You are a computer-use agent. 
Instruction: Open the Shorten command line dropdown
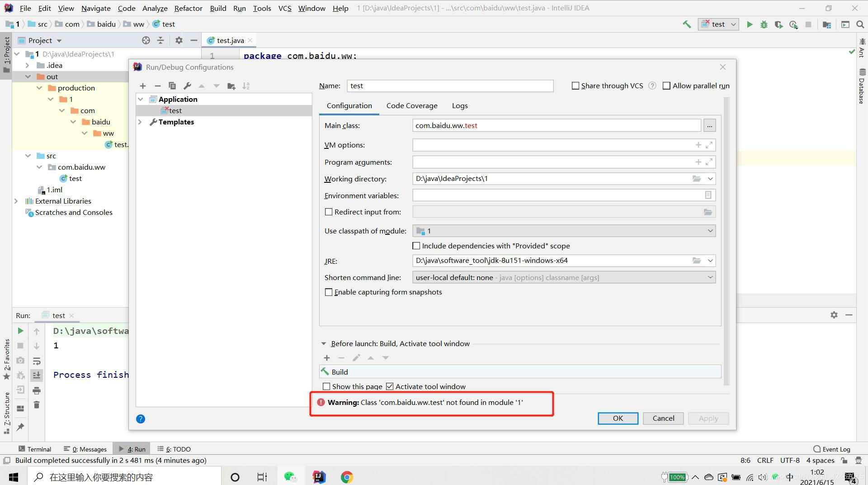[x=564, y=277]
